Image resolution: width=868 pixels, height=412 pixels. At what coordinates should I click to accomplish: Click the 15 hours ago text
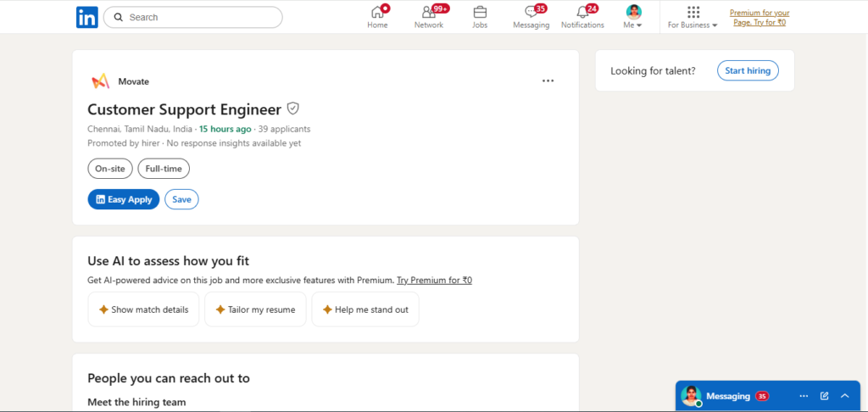225,129
